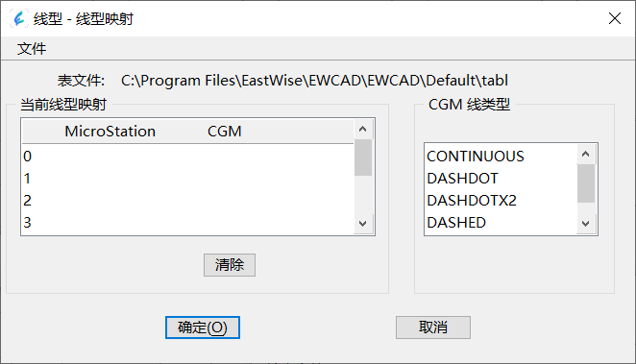Cancel the dialog with 取消

pyautogui.click(x=433, y=328)
